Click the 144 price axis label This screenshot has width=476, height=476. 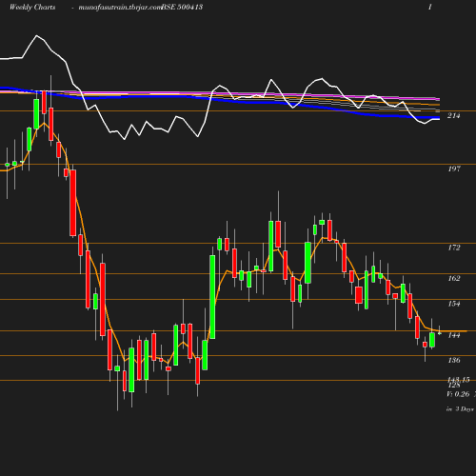point(454,335)
